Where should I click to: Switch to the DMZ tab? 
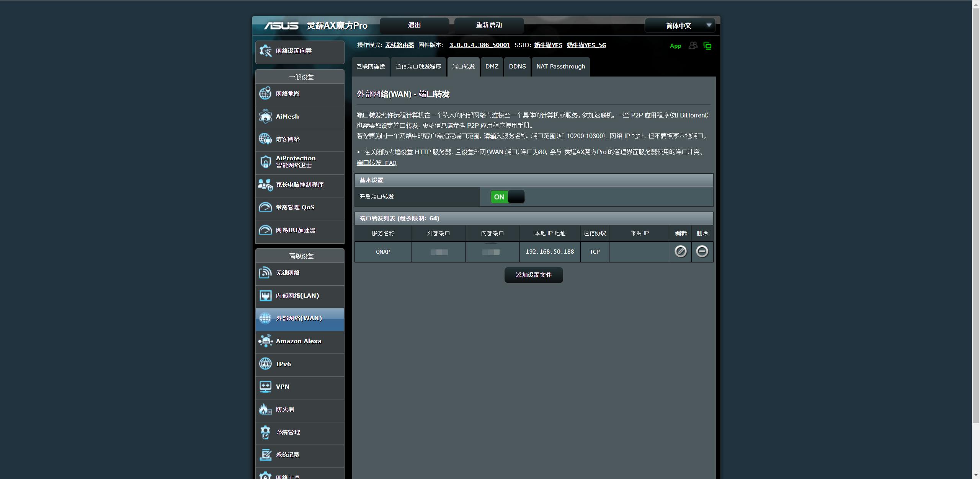click(492, 67)
